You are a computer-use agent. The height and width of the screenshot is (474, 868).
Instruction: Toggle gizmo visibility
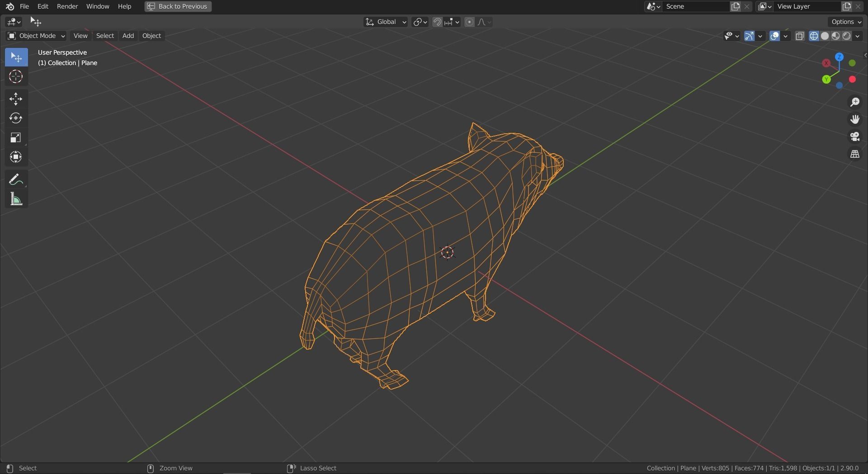750,36
